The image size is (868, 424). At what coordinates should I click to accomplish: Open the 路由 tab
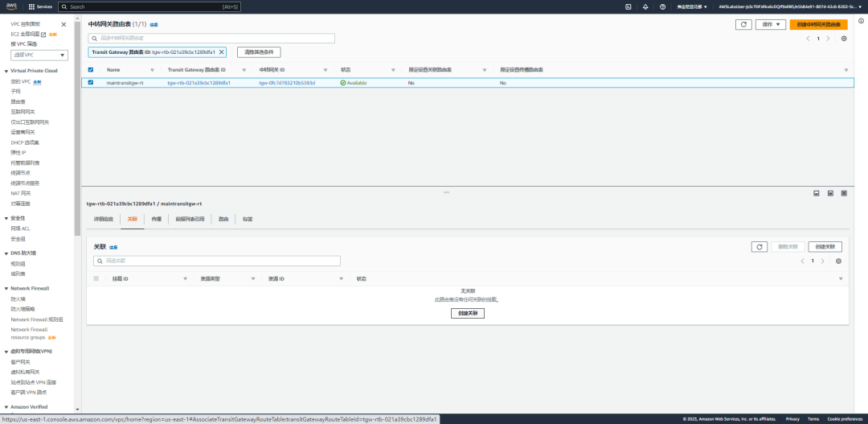(x=223, y=220)
